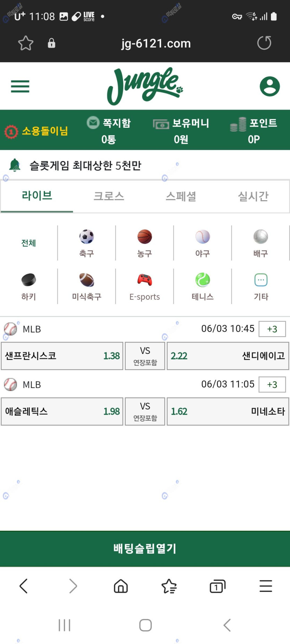
Task: Switch to the 크로스 tab
Action: pos(109,196)
